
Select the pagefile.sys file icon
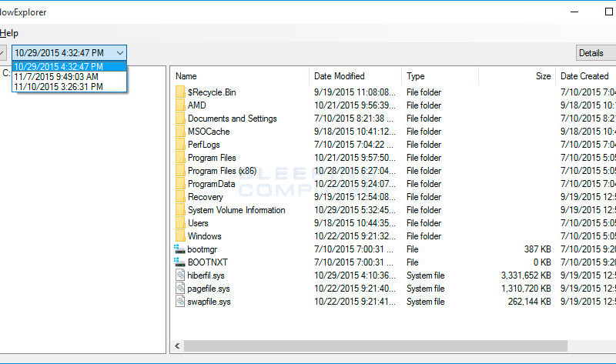pyautogui.click(x=180, y=289)
